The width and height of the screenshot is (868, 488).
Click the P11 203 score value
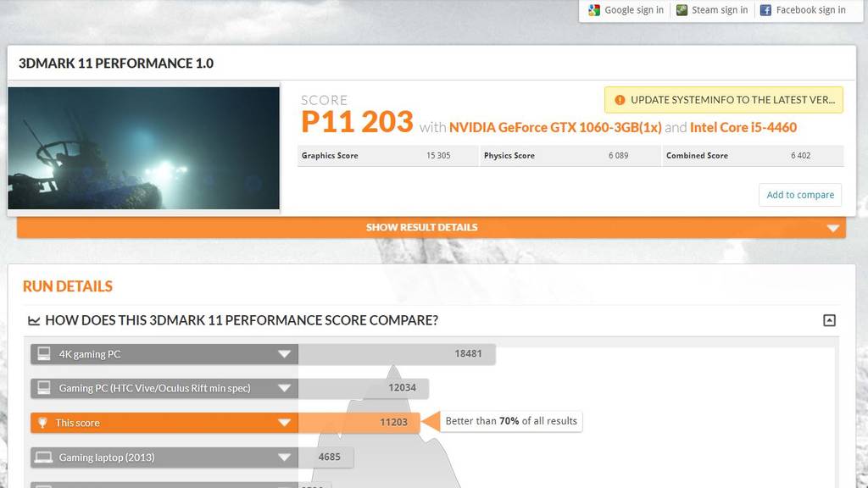357,122
